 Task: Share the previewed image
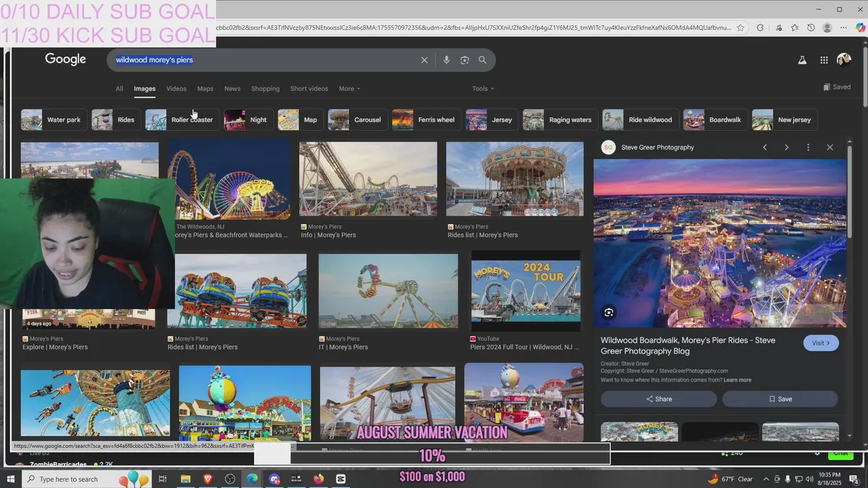[x=658, y=399]
